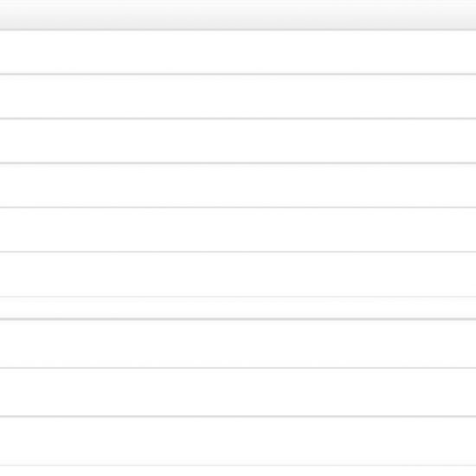Select the fourth empty list row
476x476 pixels.
(238, 185)
